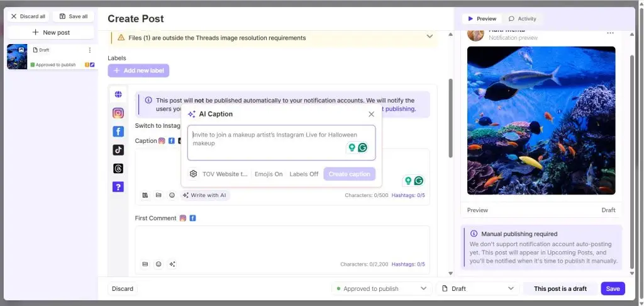Click the Facebook icon next to Caption label
Screen dimensions: 644x306
click(172, 140)
